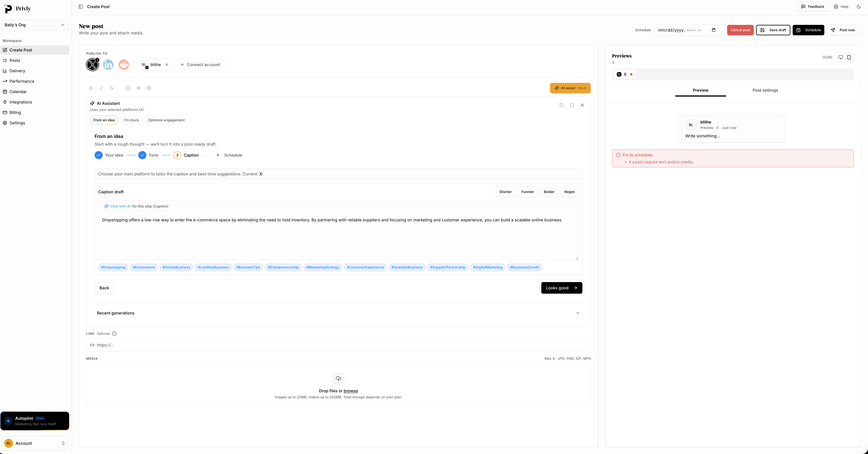
Task: Open Performance from the workspace sidebar
Action: click(x=22, y=81)
